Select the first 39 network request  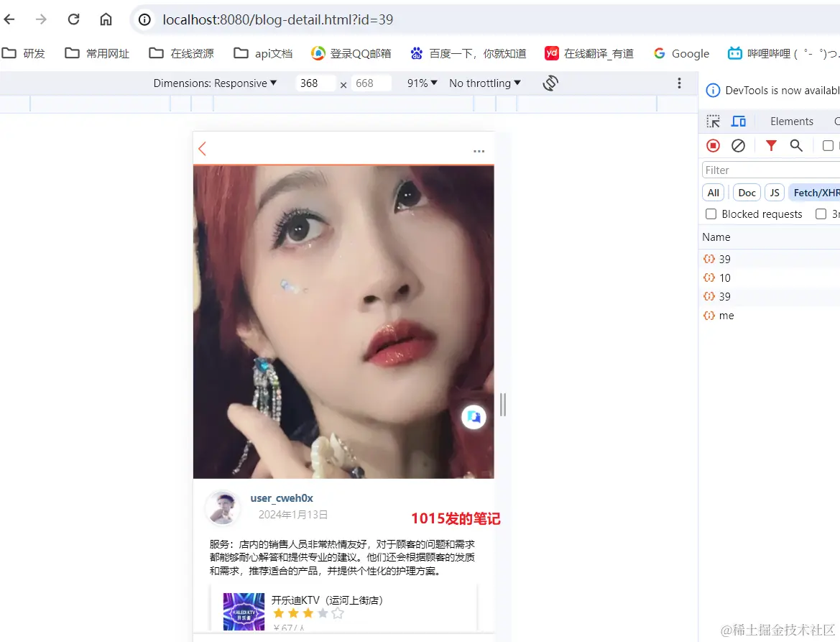[770, 259]
